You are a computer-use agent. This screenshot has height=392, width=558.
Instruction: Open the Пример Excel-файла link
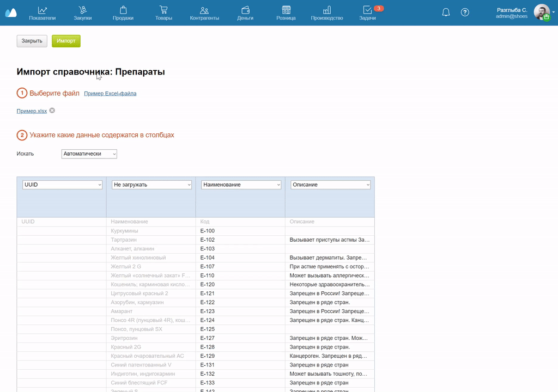tap(110, 93)
